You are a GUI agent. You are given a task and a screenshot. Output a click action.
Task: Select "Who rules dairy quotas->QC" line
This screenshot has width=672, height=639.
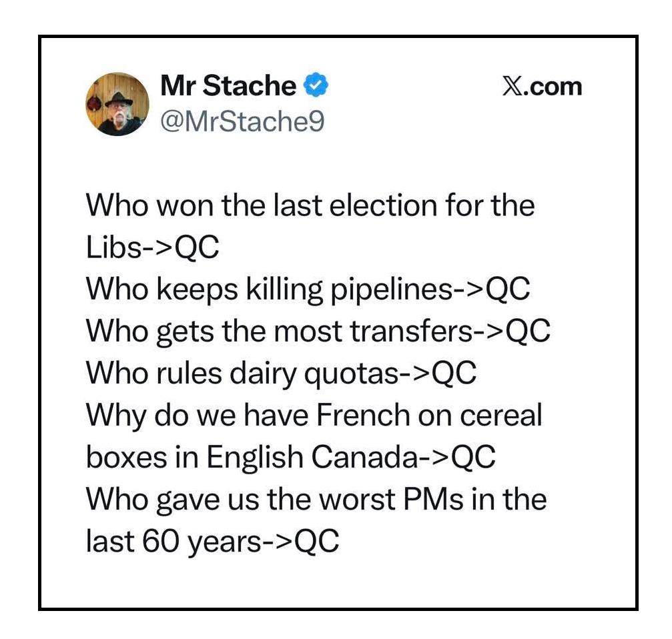(281, 374)
